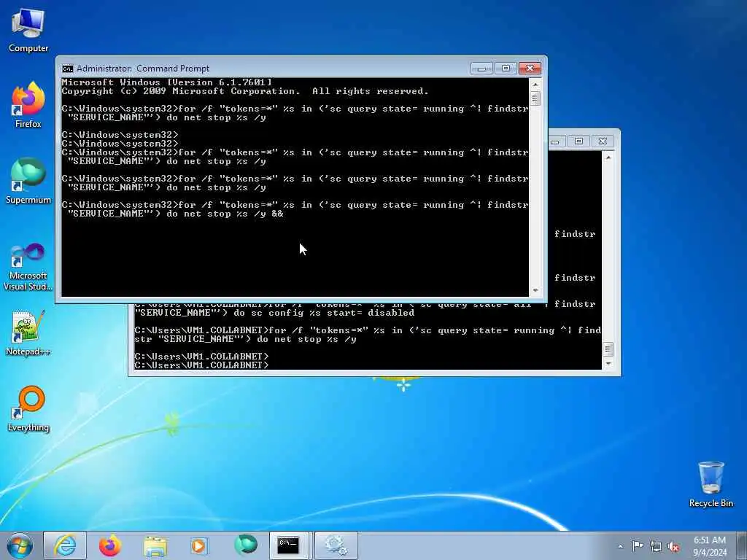Click background window's scroll up arrow
Viewport: 747px width, 560px height.
608,157
